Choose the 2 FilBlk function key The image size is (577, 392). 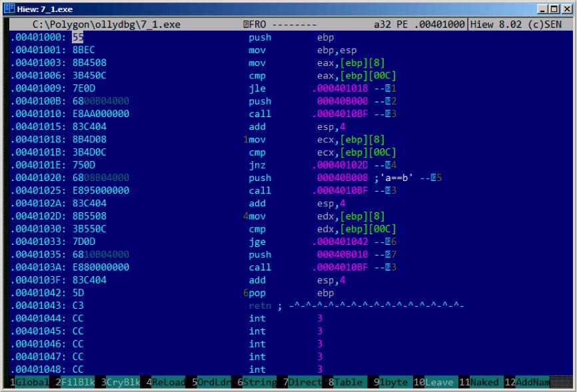tap(75, 382)
